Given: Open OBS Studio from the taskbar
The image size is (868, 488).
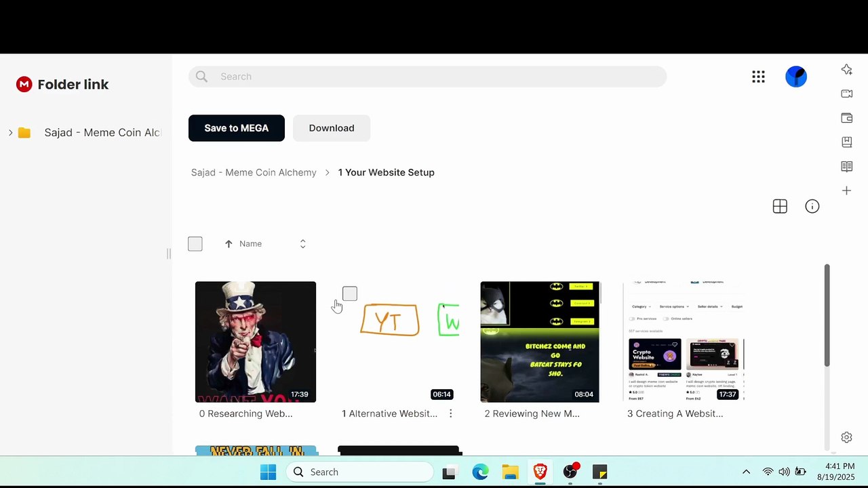Looking at the screenshot, I should (570, 472).
